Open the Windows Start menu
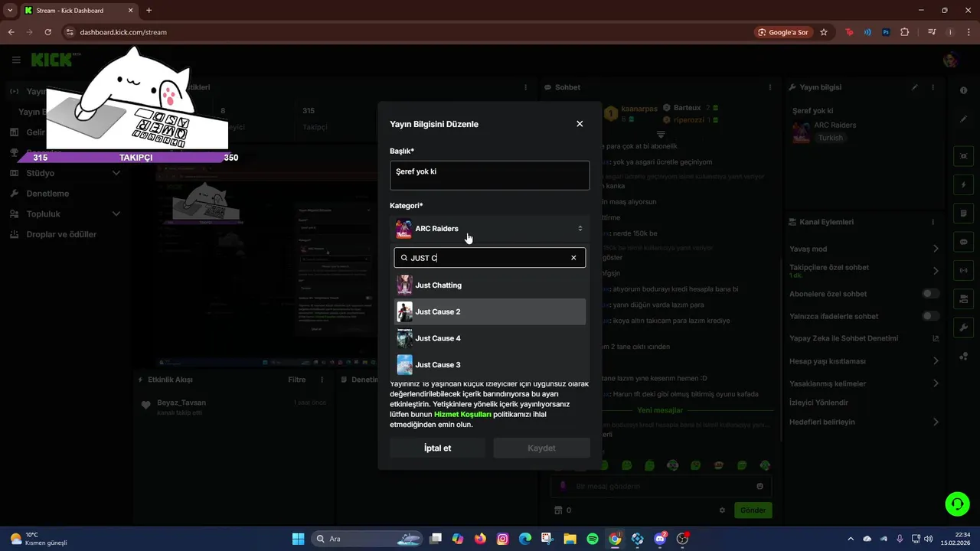980x551 pixels. 298,539
